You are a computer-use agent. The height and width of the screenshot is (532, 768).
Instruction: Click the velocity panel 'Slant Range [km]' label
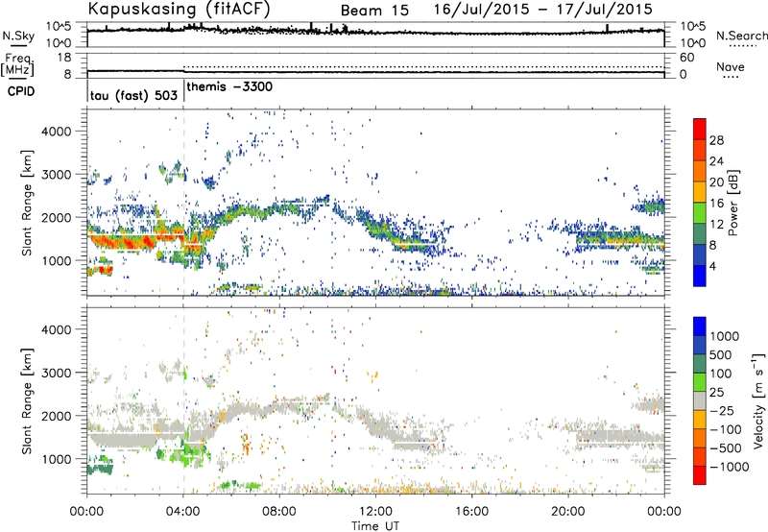tap(27, 401)
